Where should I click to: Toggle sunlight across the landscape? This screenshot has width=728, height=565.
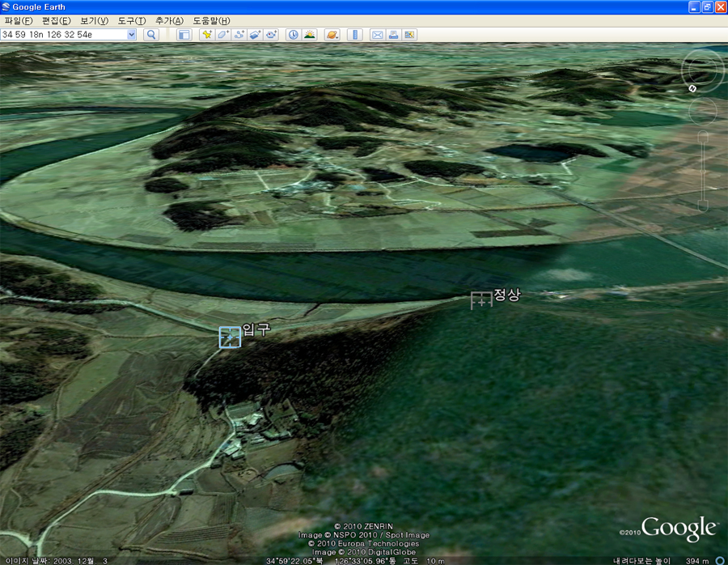pyautogui.click(x=309, y=35)
